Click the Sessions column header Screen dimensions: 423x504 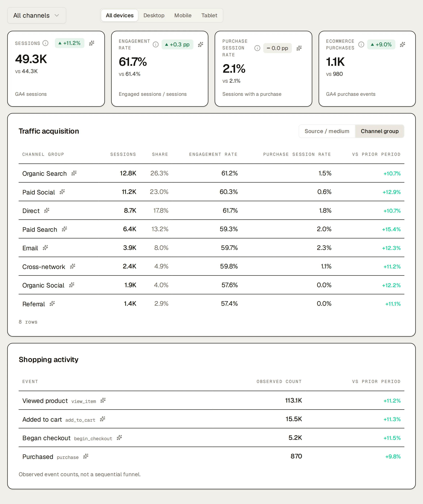tap(123, 154)
